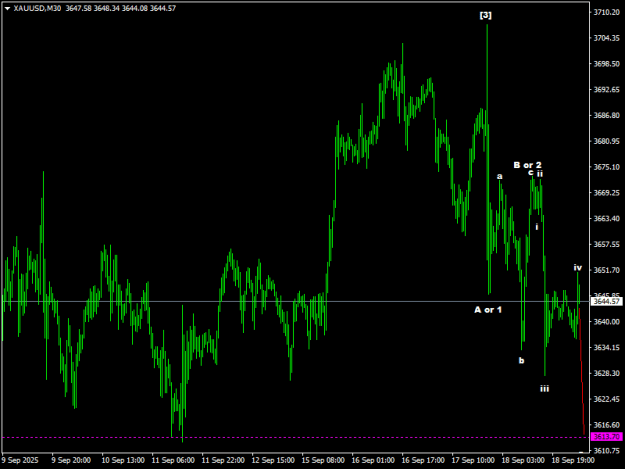Screen dimensions: 625x469
Task: Select the 'ii' wave label
Action: pos(540,174)
